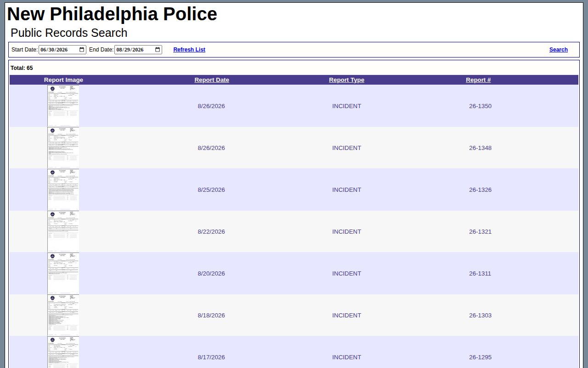
Task: Open report image thumbnail for 26-1326
Action: [x=63, y=190]
